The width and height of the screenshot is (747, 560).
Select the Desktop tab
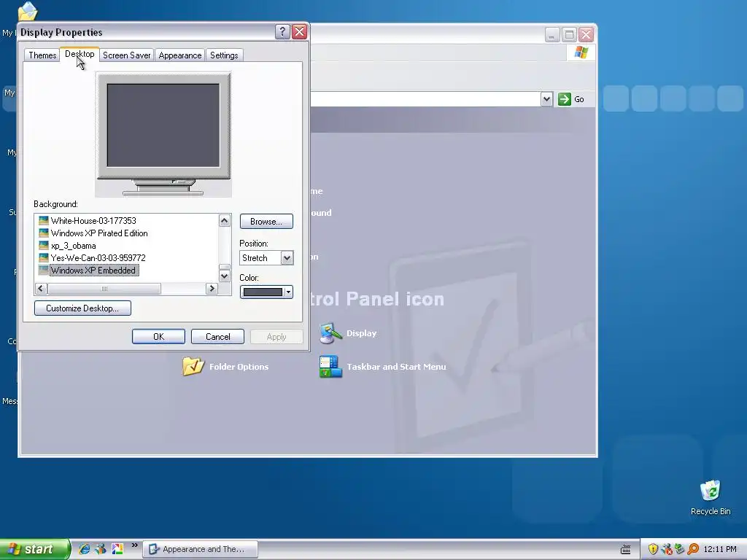coord(80,54)
